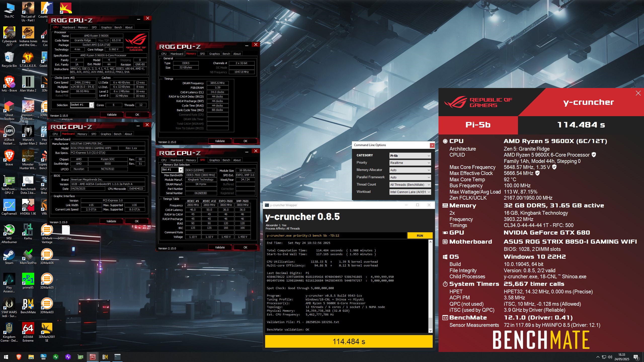644x362 pixels.
Task: Open Monster Hunter Wilds Benchmark icon
Action: (28, 160)
